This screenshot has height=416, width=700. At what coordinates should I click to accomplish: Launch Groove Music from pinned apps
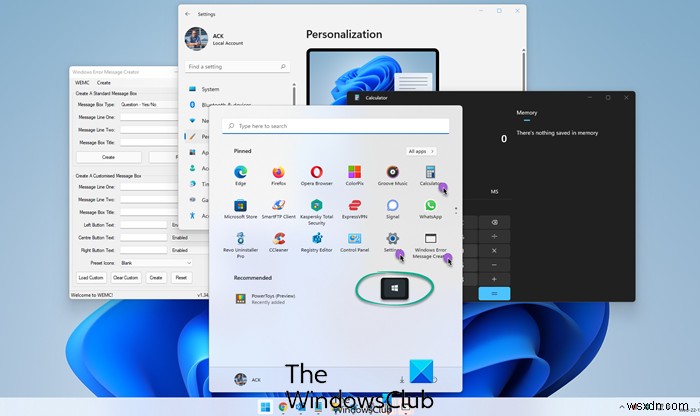pos(392,175)
